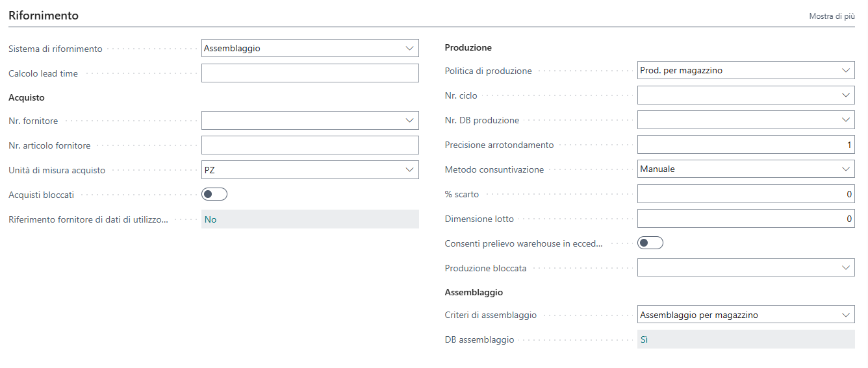
Task: Click the Calcolo lead time field
Action: coord(310,73)
